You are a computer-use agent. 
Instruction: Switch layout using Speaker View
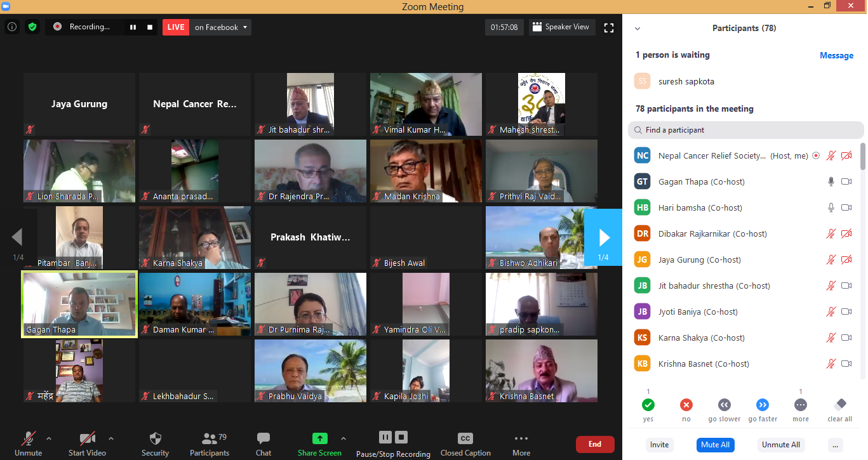pos(561,27)
